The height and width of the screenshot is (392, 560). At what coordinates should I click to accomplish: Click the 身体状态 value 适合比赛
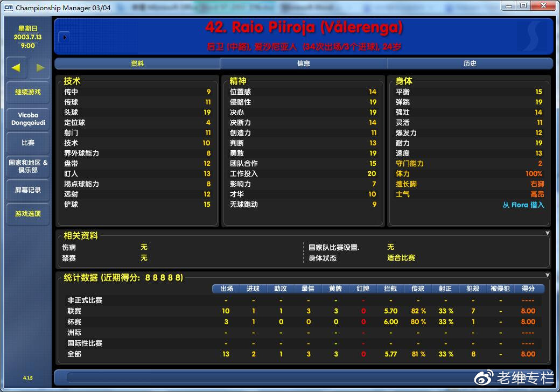click(401, 258)
